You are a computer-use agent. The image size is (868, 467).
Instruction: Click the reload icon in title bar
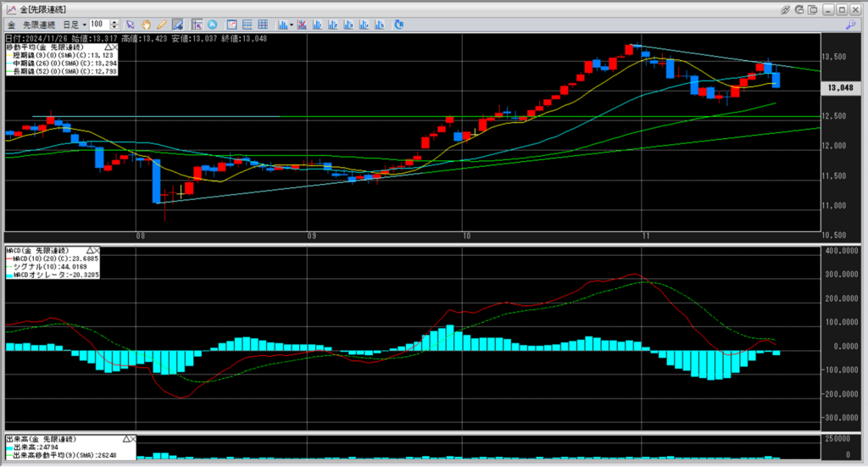pos(798,8)
